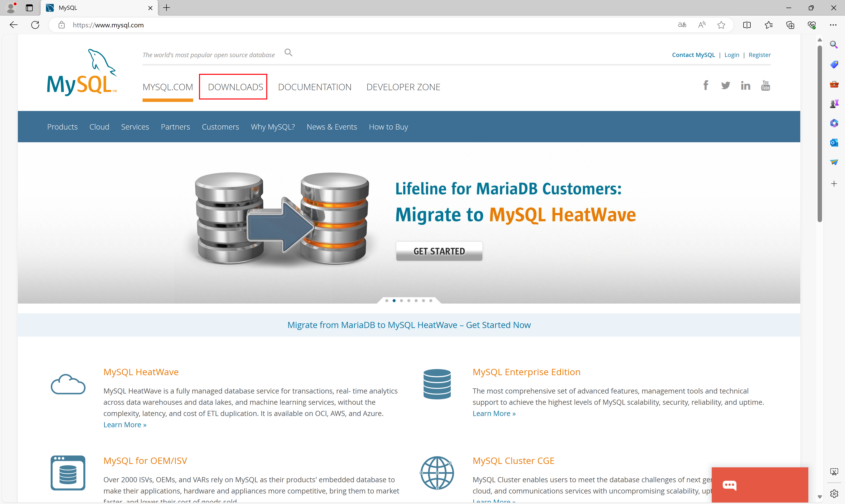Click the browser back arrow
The width and height of the screenshot is (845, 504).
14,25
